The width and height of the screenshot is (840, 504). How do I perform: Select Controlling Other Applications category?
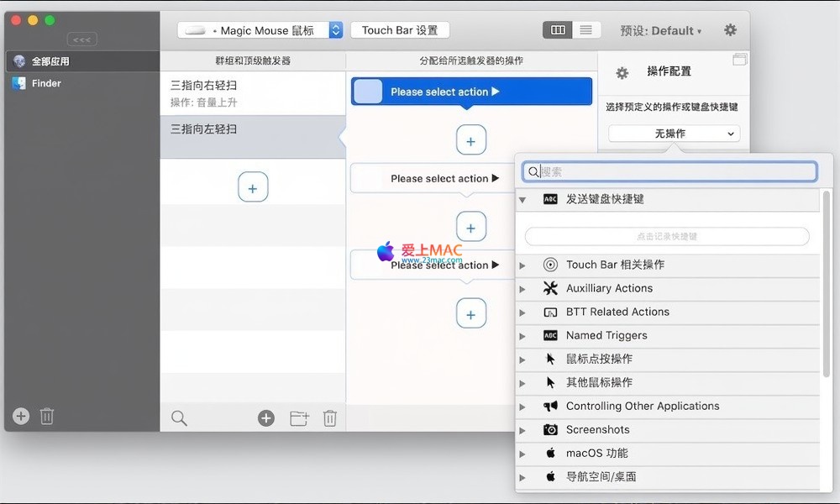pyautogui.click(x=642, y=406)
